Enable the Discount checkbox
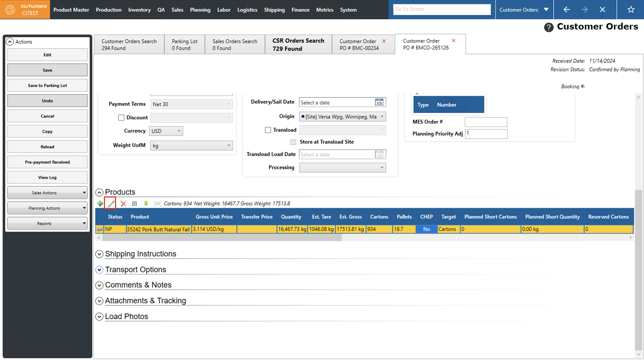The height and width of the screenshot is (360, 644). [121, 118]
